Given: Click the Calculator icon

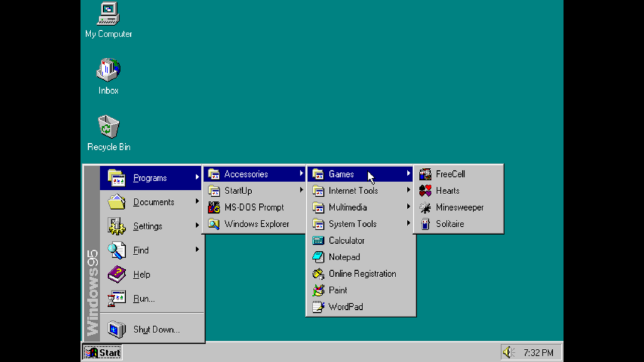Looking at the screenshot, I should tap(318, 241).
